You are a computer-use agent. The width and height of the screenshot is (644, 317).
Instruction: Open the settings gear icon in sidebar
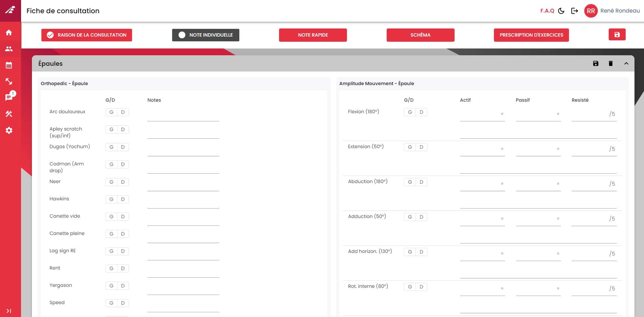click(9, 131)
